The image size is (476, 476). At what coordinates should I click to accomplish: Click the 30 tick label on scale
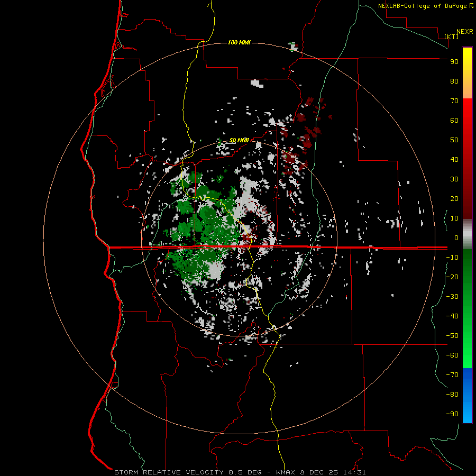click(x=454, y=179)
